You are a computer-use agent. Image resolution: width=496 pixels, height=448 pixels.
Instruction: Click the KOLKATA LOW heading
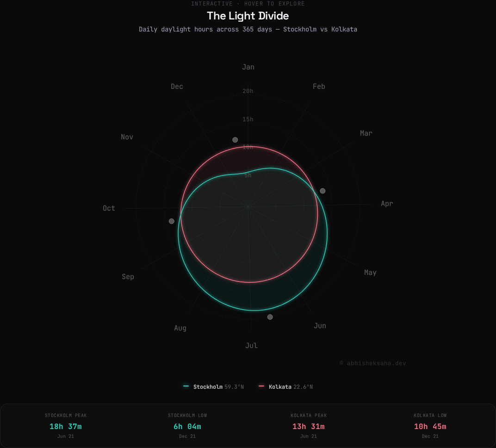pyautogui.click(x=430, y=416)
